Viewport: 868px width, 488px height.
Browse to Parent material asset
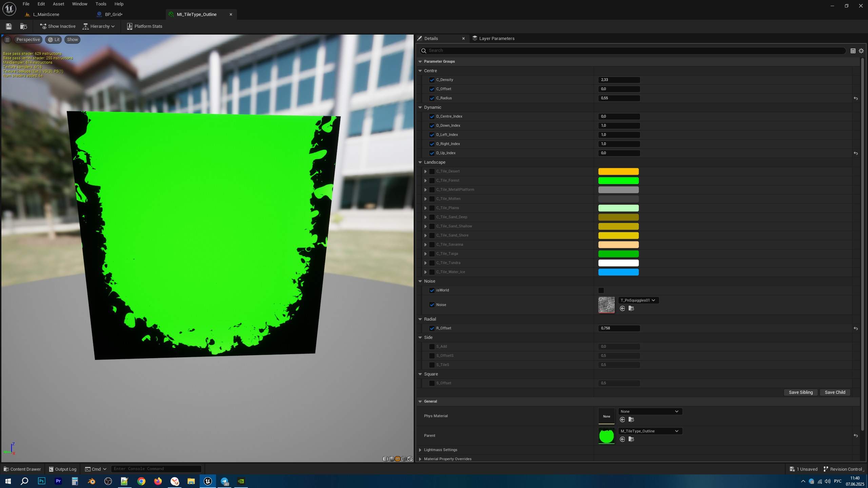(631, 439)
